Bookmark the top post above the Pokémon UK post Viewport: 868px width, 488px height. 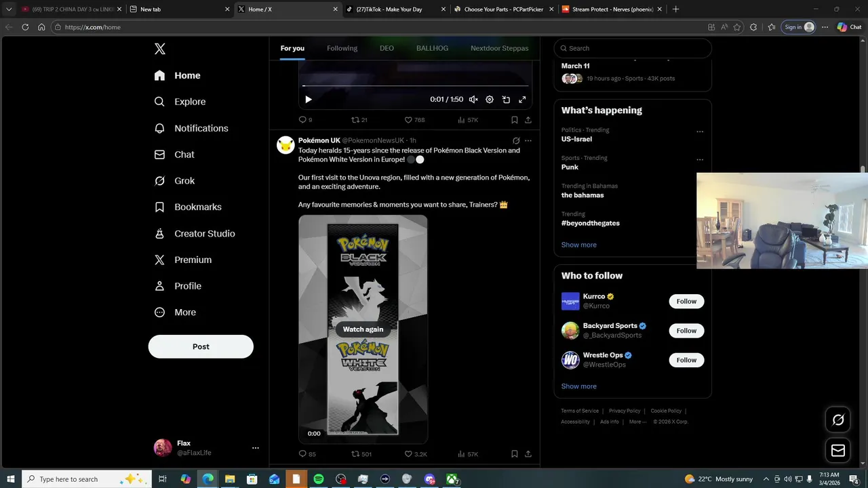pyautogui.click(x=515, y=120)
